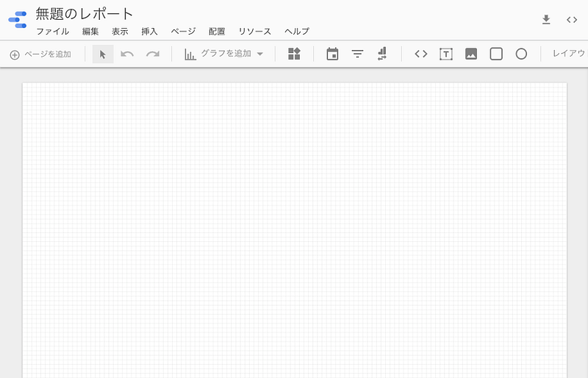Insert a text box
Screen dimensions: 588x378
tap(446, 54)
